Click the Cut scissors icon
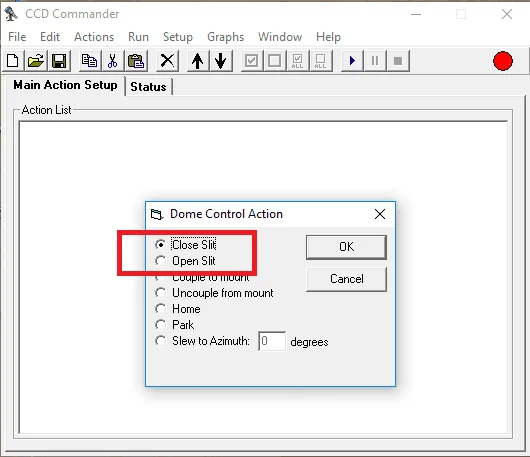This screenshot has height=457, width=530. pyautogui.click(x=113, y=61)
